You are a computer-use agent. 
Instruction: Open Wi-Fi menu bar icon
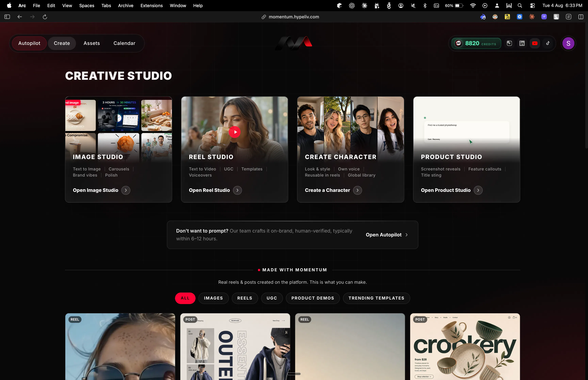pos(473,5)
